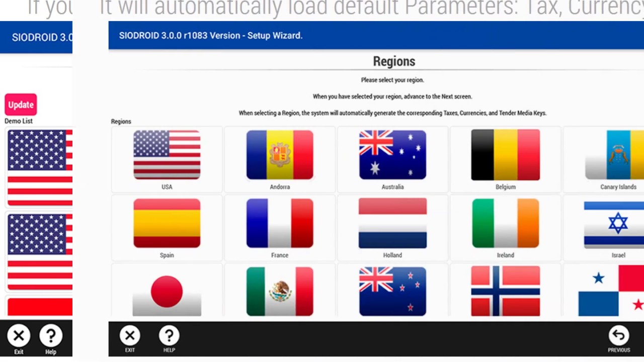Select the Norway flag with blue cross
The height and width of the screenshot is (362, 644).
pos(505,292)
